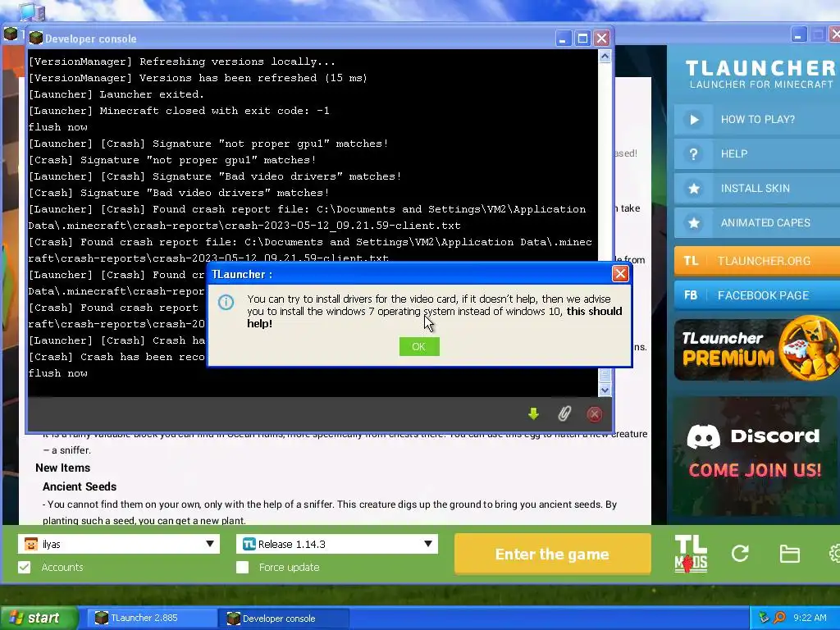Click OK in the TLauncher dialog
Image resolution: width=840 pixels, height=630 pixels.
(x=419, y=347)
